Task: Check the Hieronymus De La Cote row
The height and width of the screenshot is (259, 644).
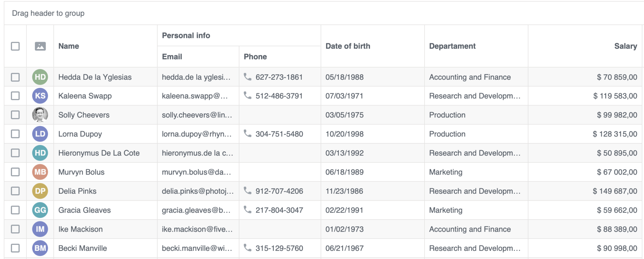Action: point(15,153)
